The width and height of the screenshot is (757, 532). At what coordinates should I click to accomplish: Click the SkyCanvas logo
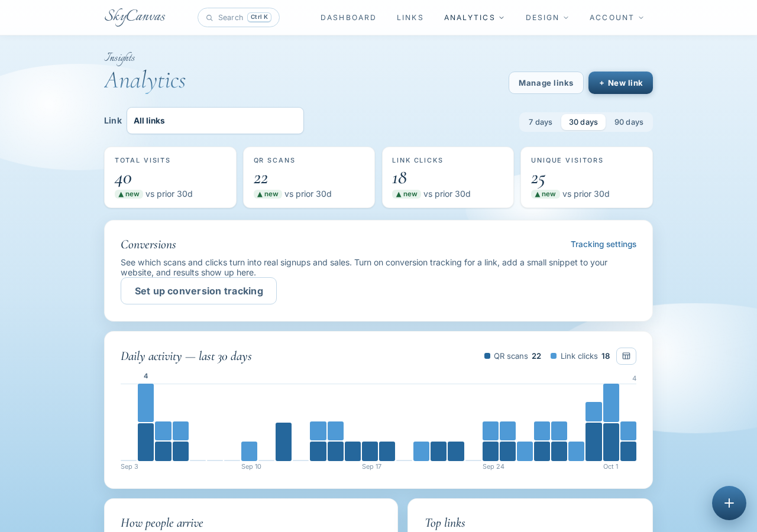pos(135,17)
